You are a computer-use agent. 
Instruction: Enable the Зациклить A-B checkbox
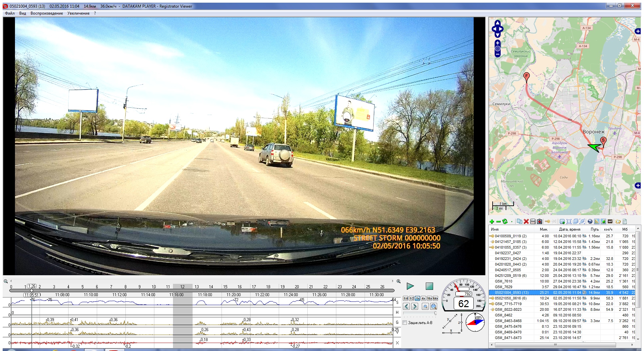(405, 323)
